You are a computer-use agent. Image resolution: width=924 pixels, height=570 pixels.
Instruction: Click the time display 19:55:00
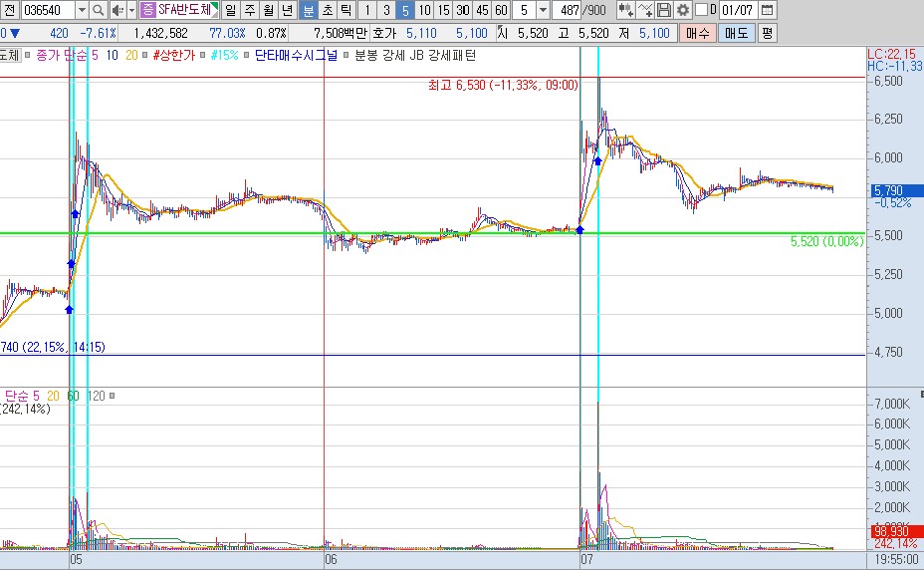point(895,559)
